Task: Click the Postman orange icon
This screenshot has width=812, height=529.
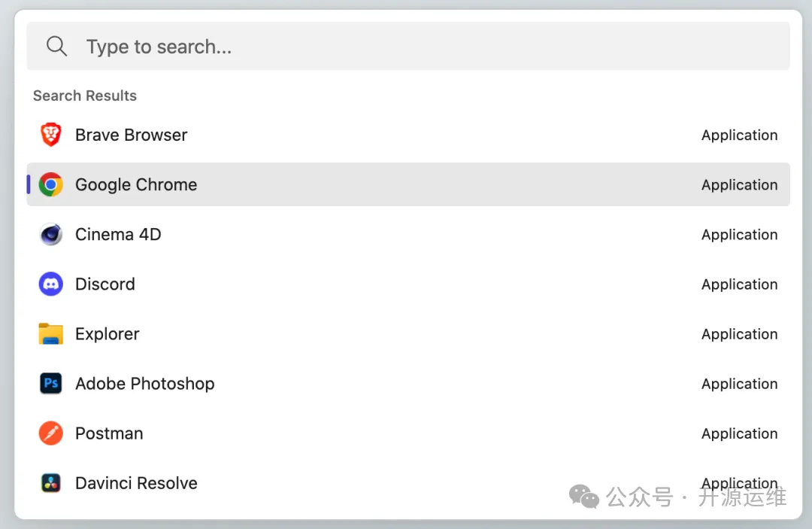Action: click(51, 433)
